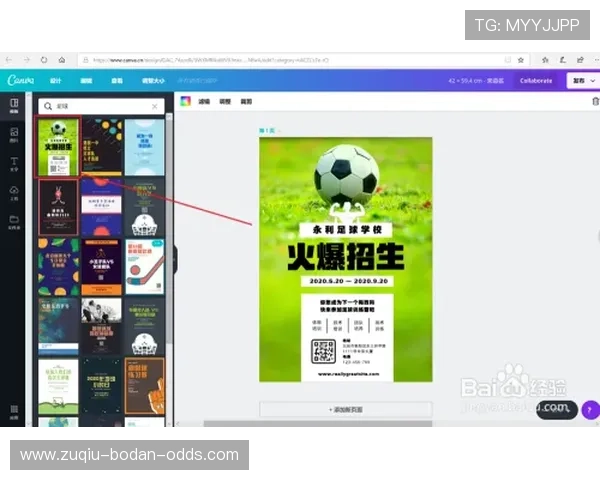
Task: Click the Collaborate button
Action: (x=535, y=80)
